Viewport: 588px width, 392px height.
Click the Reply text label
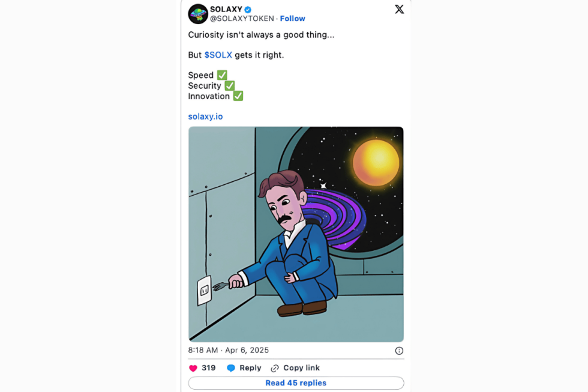point(250,368)
